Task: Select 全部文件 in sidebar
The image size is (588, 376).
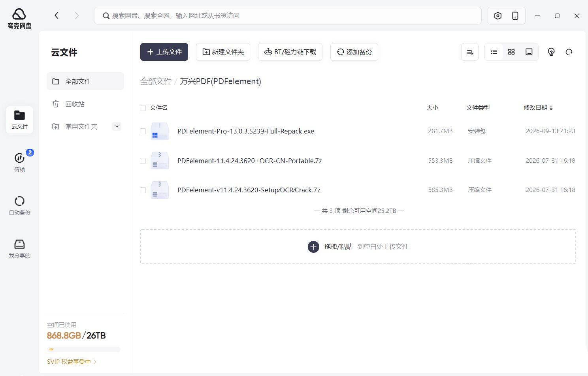Action: [85, 81]
